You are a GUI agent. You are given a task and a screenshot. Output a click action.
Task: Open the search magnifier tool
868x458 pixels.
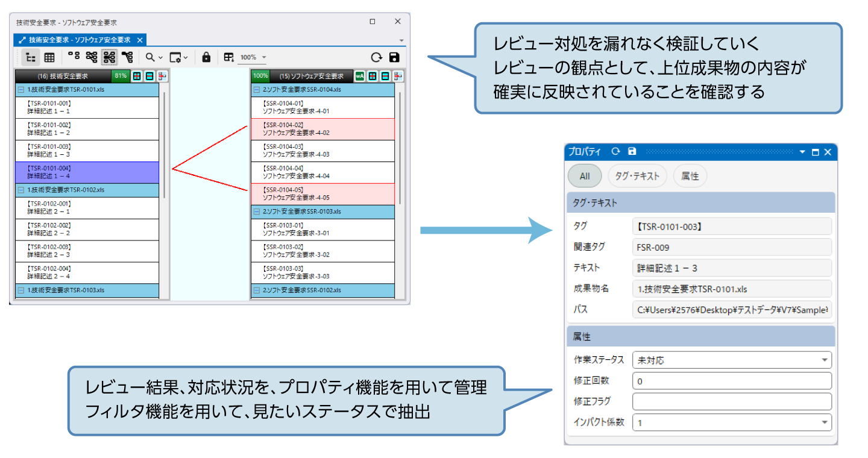[x=149, y=57]
